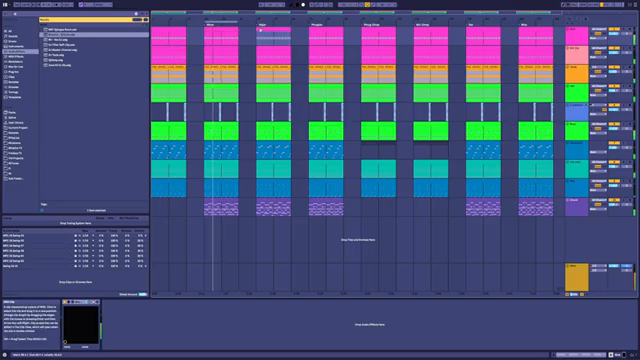Screen dimensions: 640x360
Task: Open Base dropdown of the last groove row
Action: (x=87, y=266)
